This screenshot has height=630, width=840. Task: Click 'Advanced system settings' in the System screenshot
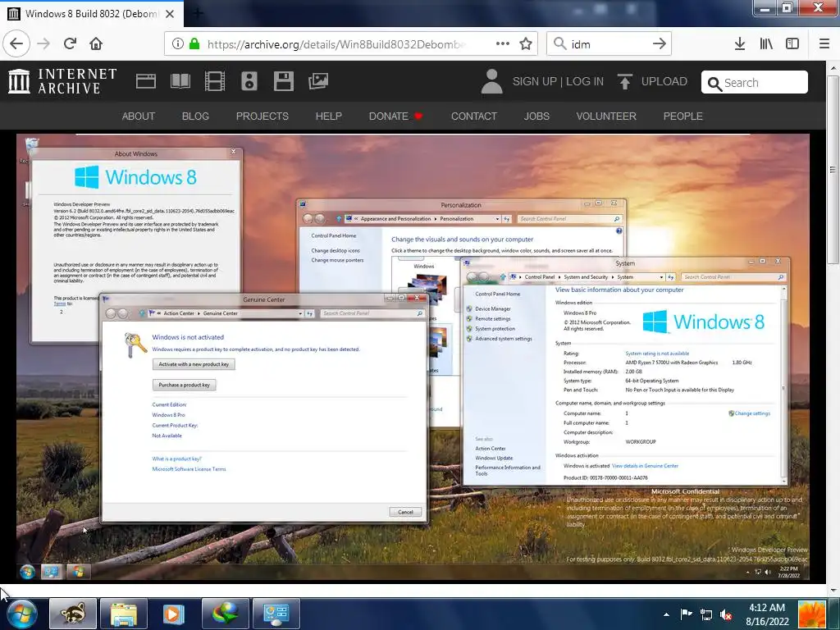[x=504, y=339]
